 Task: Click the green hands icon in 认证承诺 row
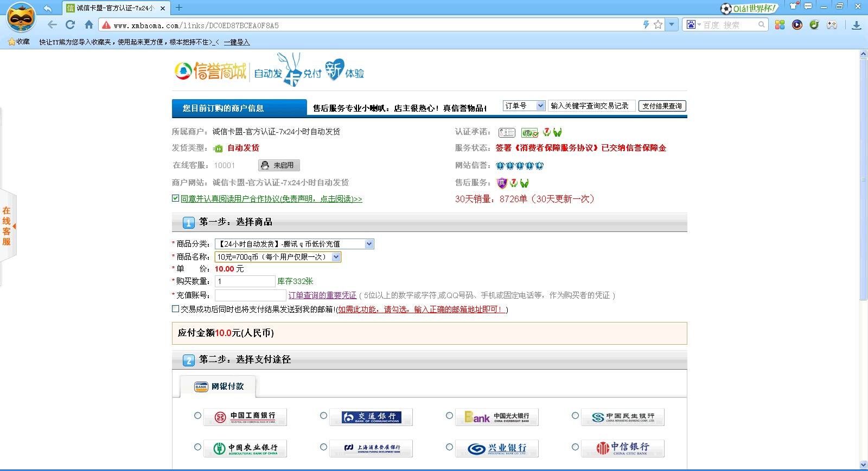558,132
